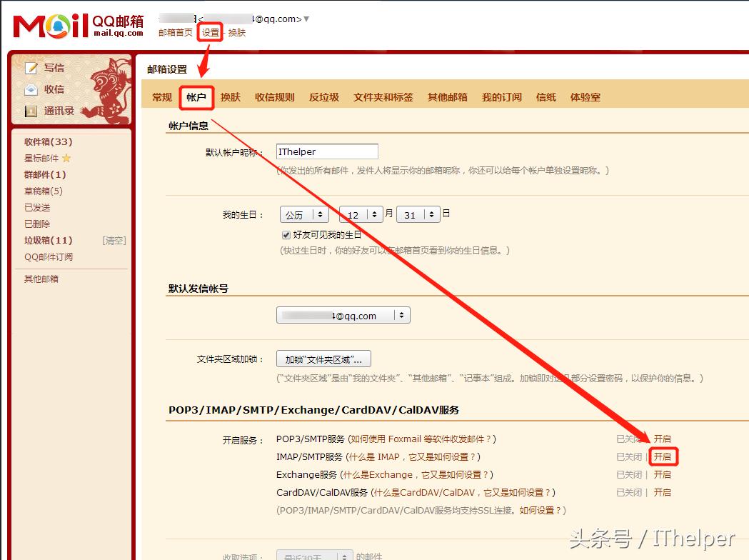The image size is (749, 560).
Task: Click the IThelper nickname input field
Action: point(326,151)
